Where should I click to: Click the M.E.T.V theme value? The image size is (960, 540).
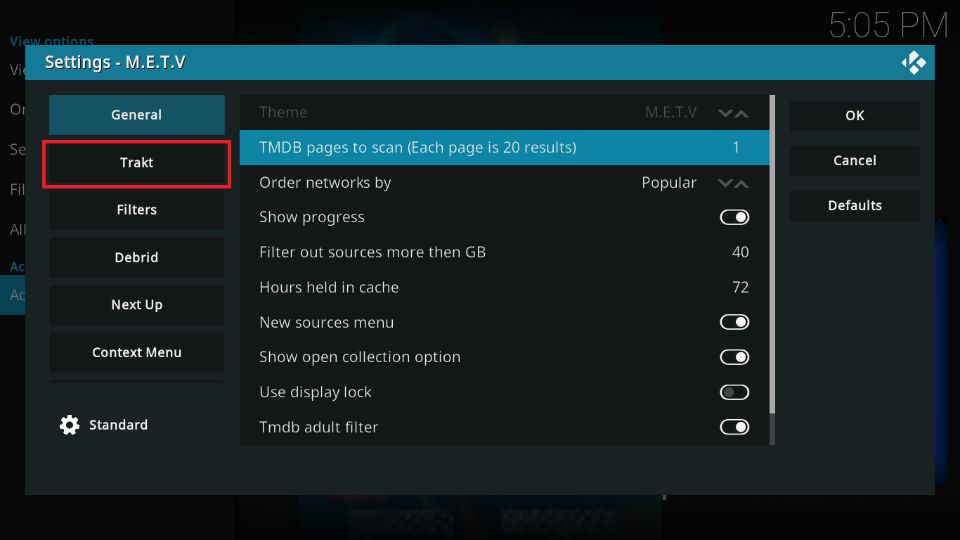(x=670, y=113)
